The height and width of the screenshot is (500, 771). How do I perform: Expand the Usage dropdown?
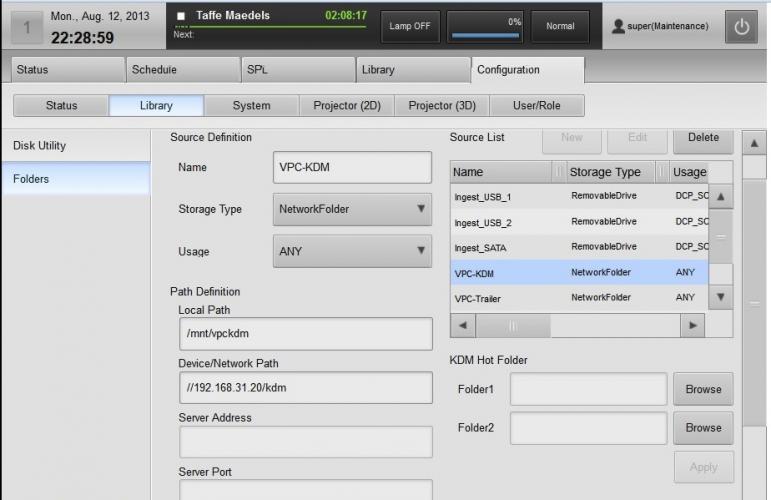tap(352, 252)
